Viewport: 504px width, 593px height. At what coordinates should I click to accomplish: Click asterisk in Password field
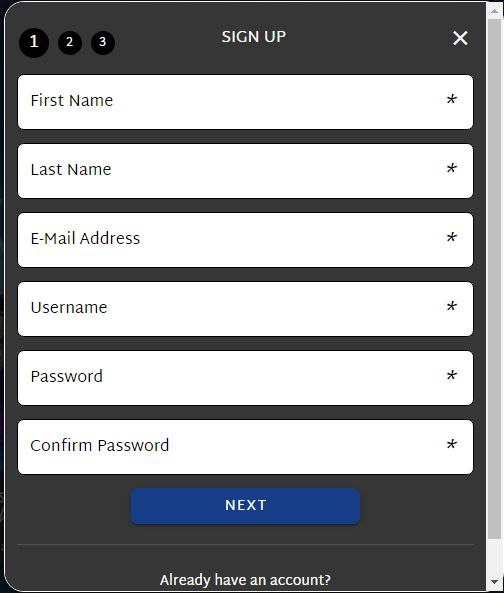[451, 376]
